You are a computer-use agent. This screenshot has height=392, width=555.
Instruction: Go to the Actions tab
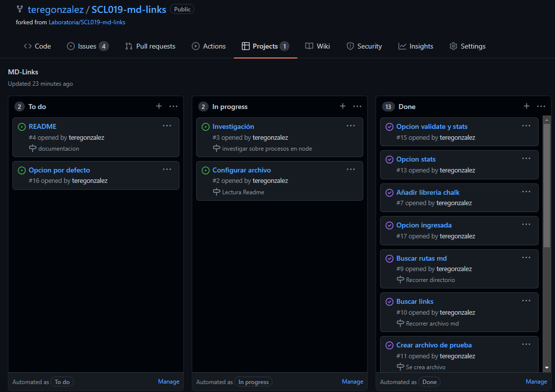[x=209, y=46]
